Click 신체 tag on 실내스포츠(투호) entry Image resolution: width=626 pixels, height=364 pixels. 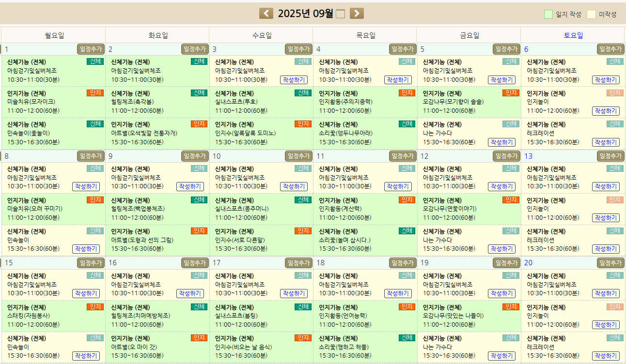point(303,93)
